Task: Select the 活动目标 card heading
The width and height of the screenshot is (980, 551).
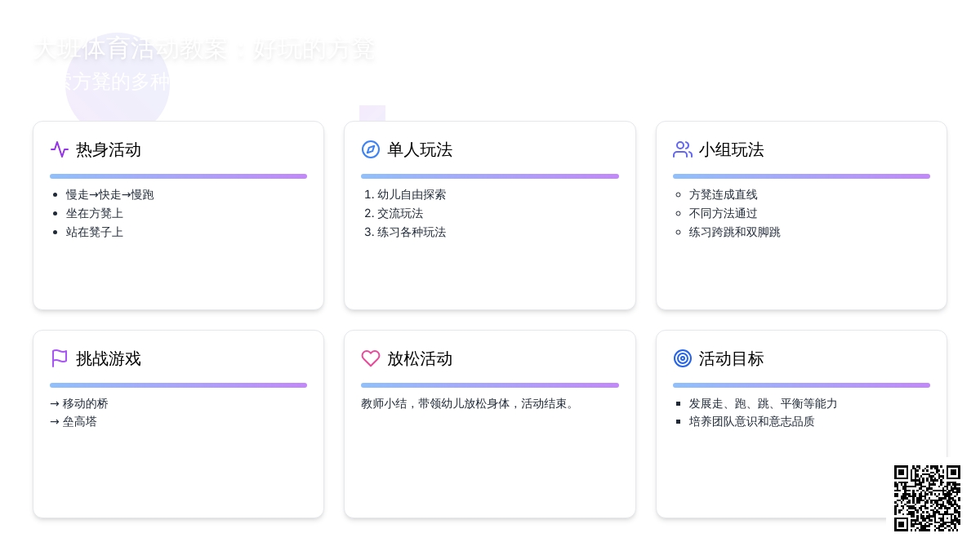Action: point(732,358)
